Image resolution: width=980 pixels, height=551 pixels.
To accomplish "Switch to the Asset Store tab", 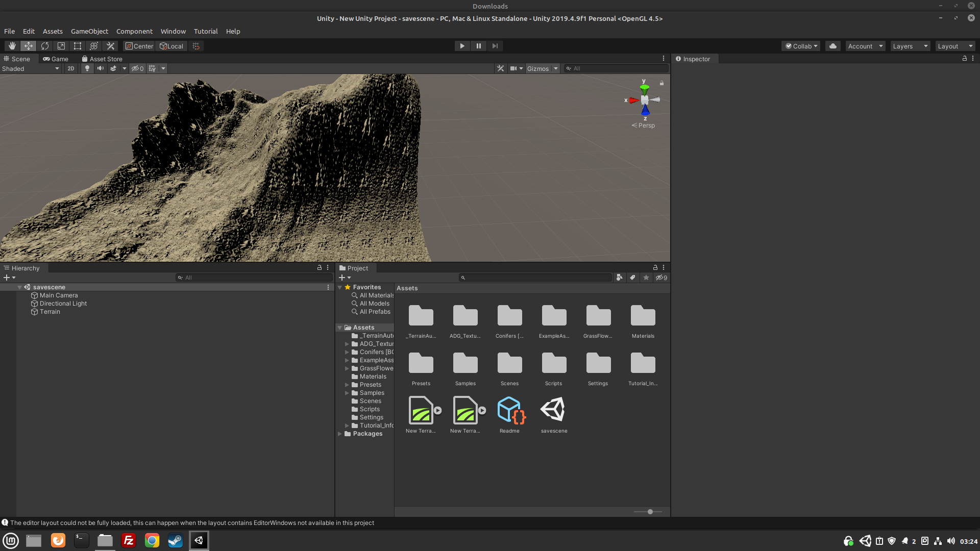I will click(x=102, y=59).
